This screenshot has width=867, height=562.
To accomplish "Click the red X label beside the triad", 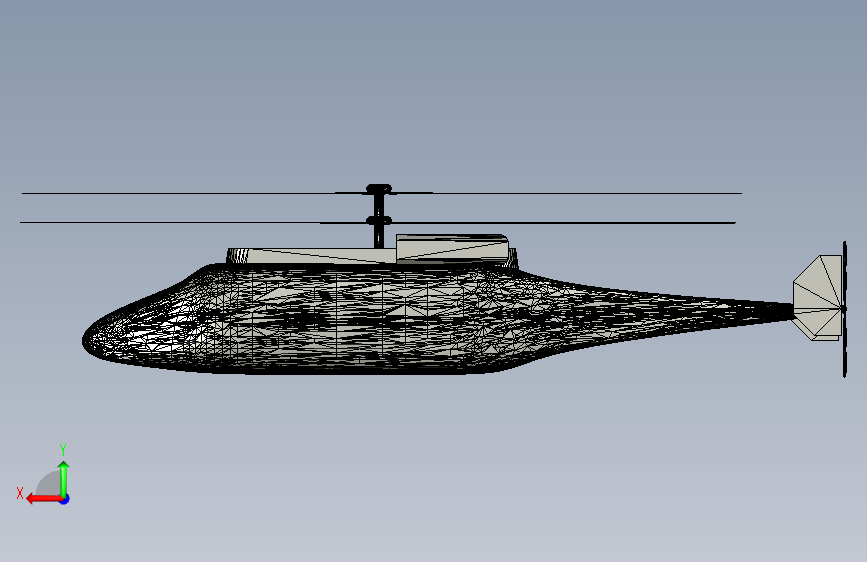I will (20, 493).
